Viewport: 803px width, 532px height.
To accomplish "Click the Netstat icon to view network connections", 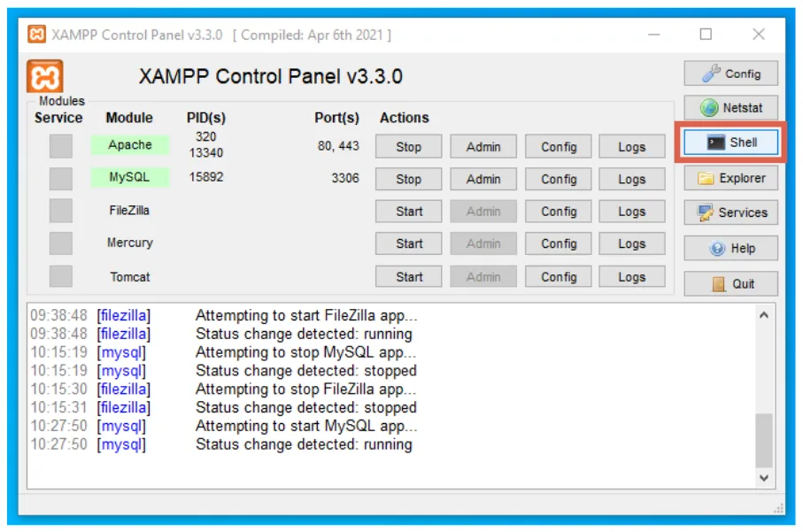I will click(730, 107).
